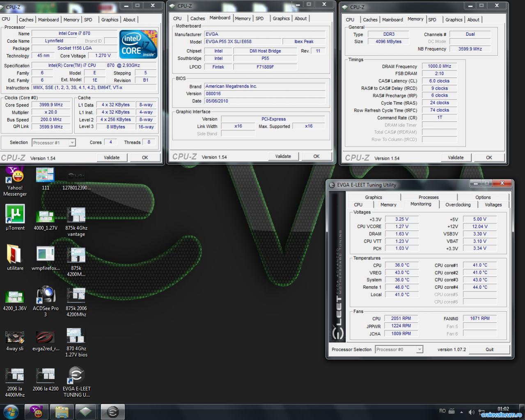Click the EVGA E-LEET taskbar button
The height and width of the screenshot is (420, 525).
(x=112, y=412)
